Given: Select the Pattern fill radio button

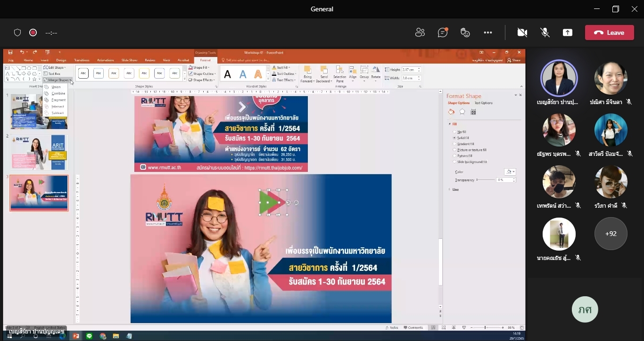Looking at the screenshot, I should click(454, 156).
